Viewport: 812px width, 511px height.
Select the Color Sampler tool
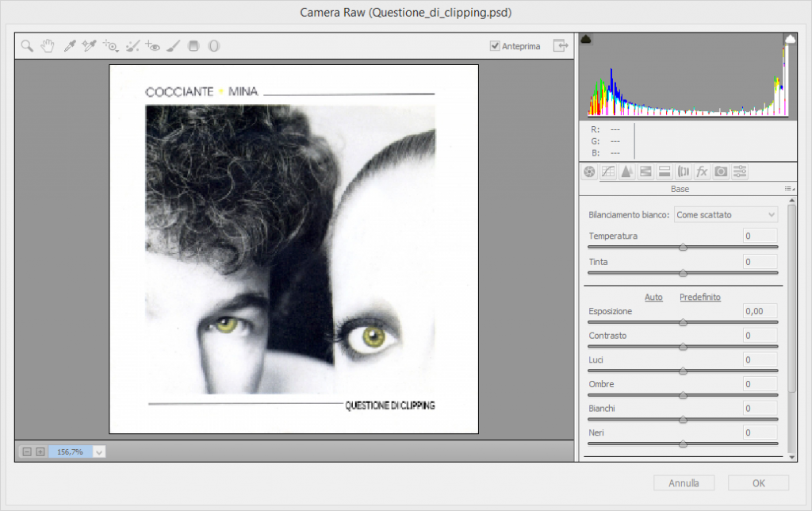89,46
